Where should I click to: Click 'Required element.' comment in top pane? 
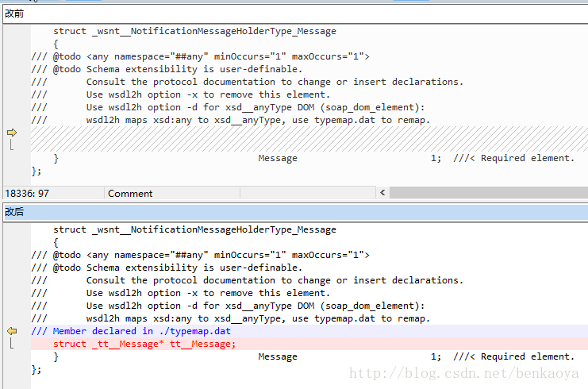point(527,158)
